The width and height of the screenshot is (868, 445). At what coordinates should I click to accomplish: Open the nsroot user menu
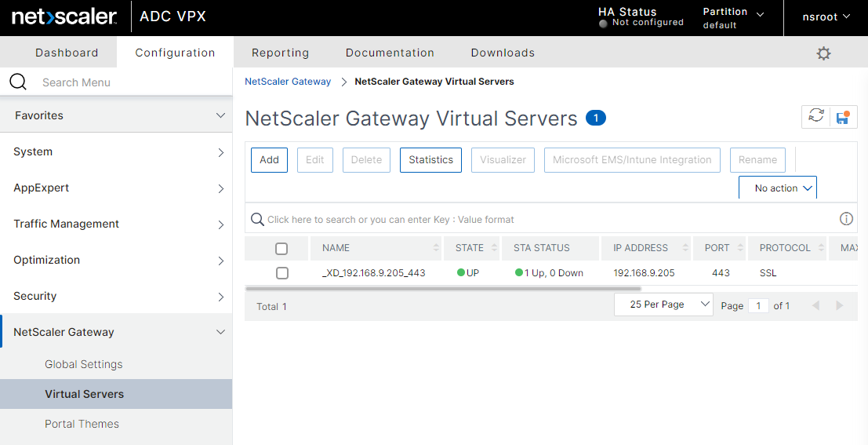point(826,17)
